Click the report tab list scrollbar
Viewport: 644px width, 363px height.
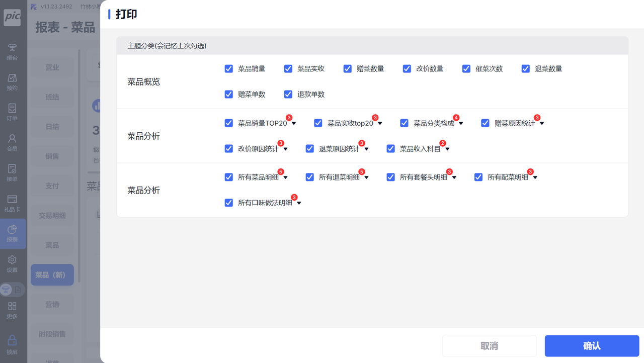78,166
